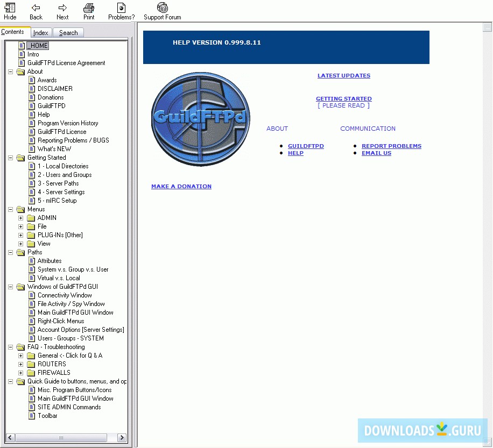The image size is (493, 448).
Task: Open the Support Forum icon
Action: [x=162, y=8]
